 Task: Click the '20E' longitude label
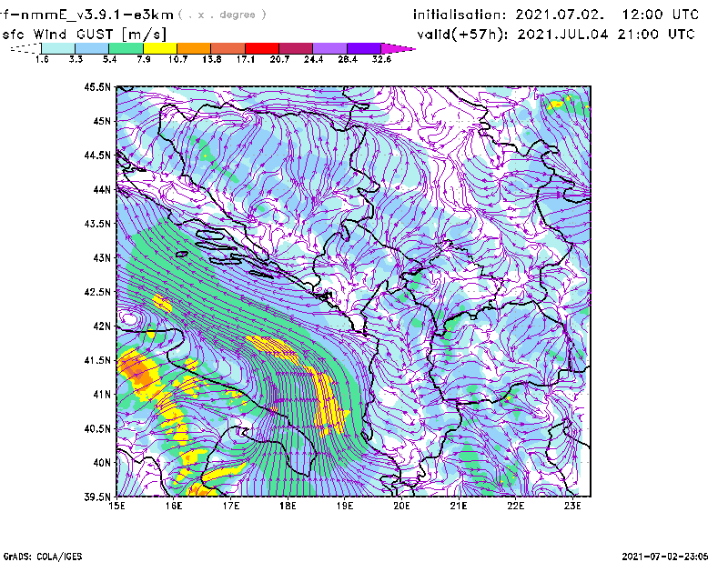click(401, 506)
